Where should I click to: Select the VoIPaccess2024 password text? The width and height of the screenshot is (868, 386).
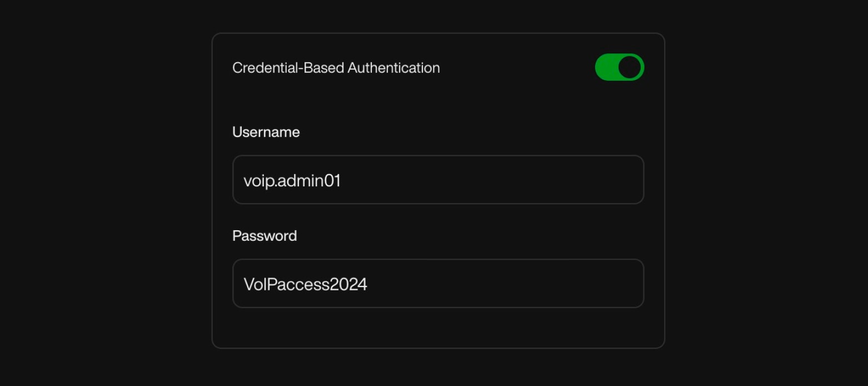(306, 283)
